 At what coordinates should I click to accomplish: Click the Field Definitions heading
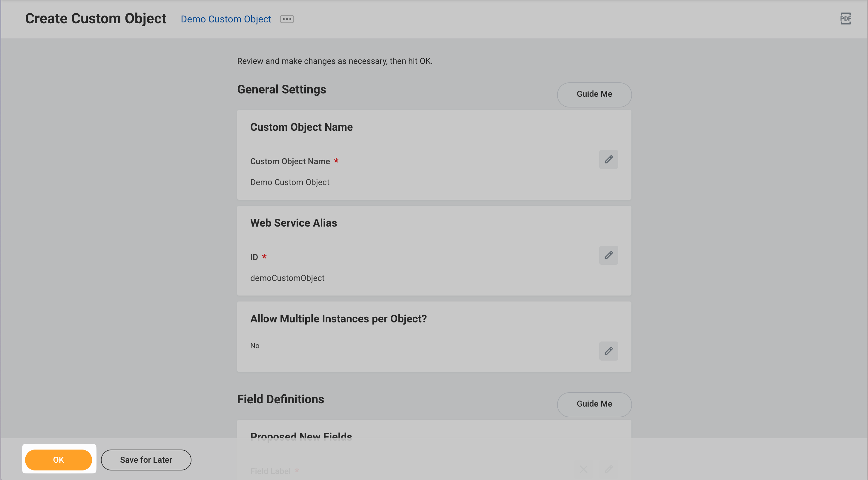click(x=280, y=399)
